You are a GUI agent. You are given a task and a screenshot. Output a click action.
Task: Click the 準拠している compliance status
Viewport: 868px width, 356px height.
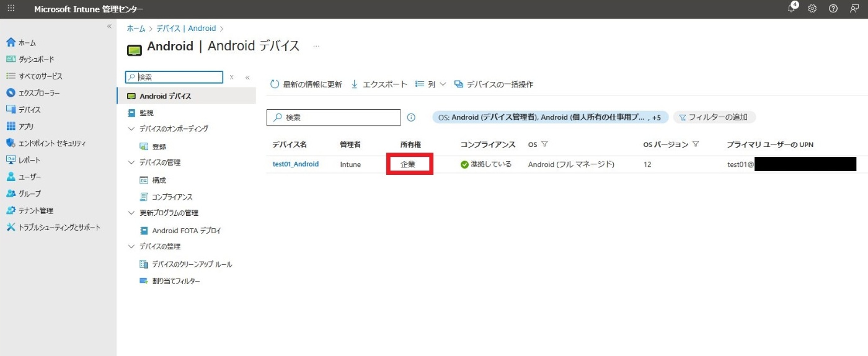pos(486,164)
